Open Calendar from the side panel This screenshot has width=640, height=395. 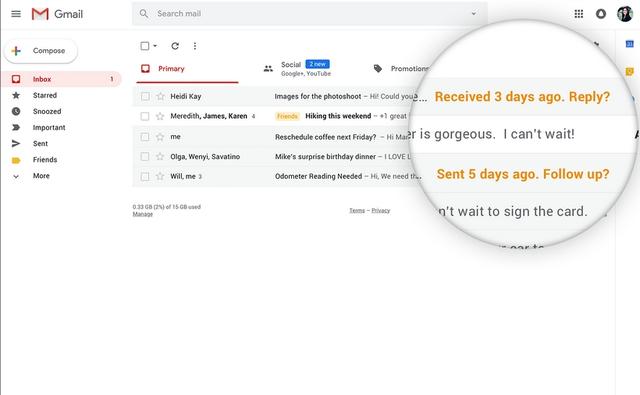(x=629, y=44)
